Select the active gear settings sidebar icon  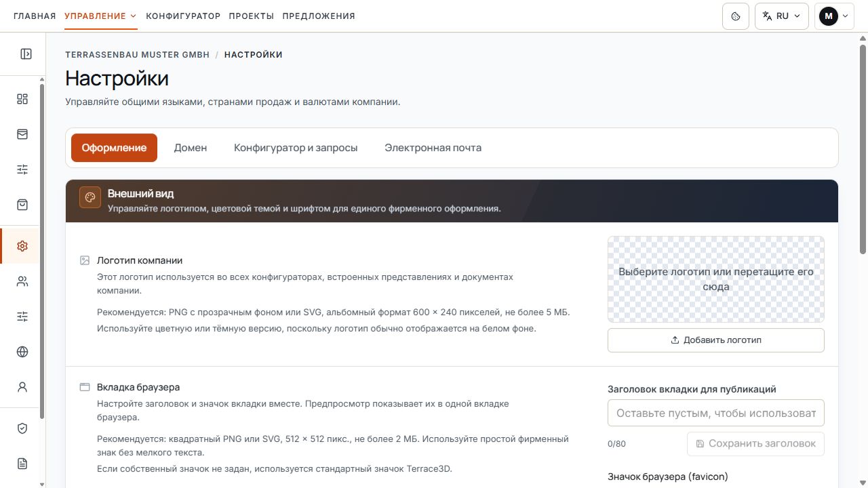(x=22, y=246)
